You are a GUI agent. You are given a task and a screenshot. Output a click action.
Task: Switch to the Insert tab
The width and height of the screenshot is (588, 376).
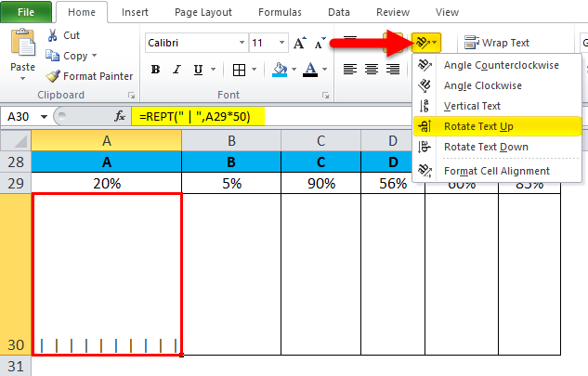click(x=135, y=12)
